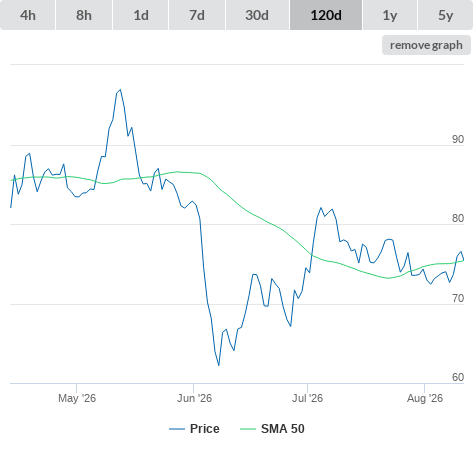Click the Jun '26 axis label
This screenshot has height=455, width=474.
click(x=194, y=398)
